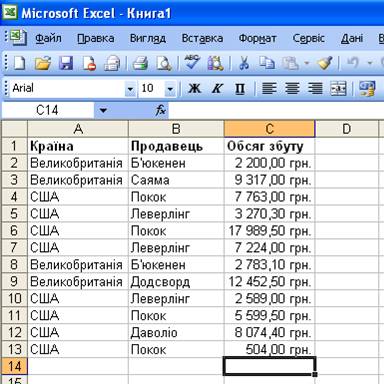The image size is (384, 384).
Task: Print using the printer icon
Action: (140, 63)
